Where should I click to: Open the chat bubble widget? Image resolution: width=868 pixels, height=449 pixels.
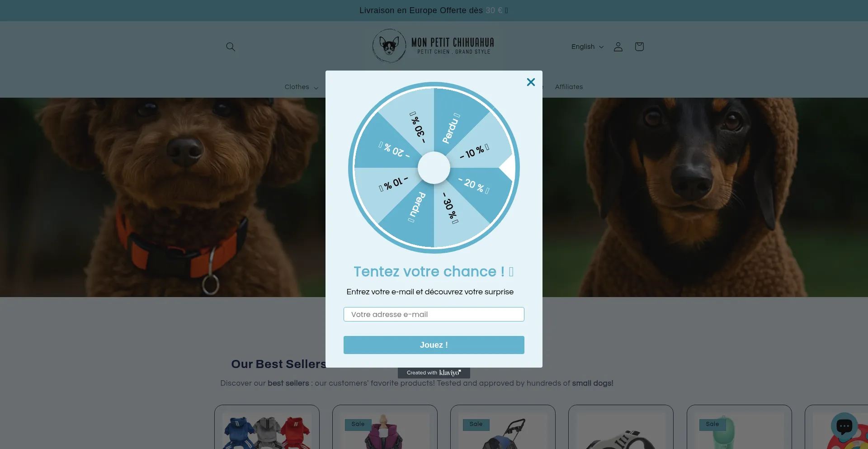coord(844,426)
